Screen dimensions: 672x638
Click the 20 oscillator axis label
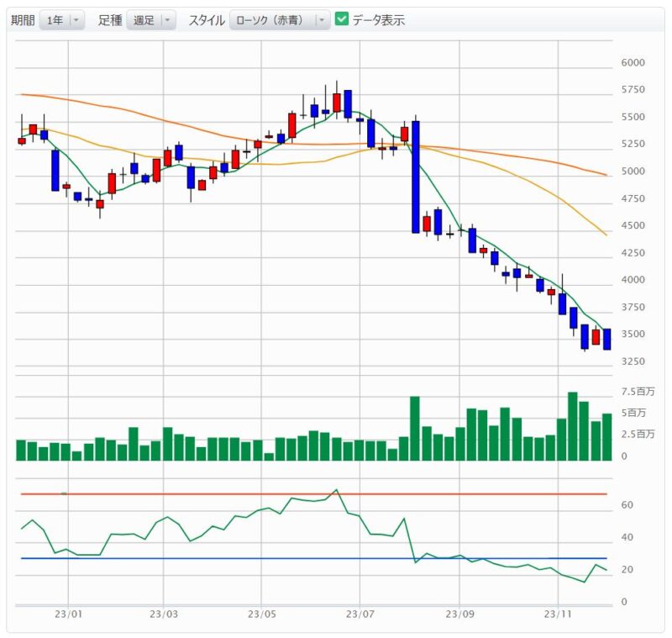(627, 569)
